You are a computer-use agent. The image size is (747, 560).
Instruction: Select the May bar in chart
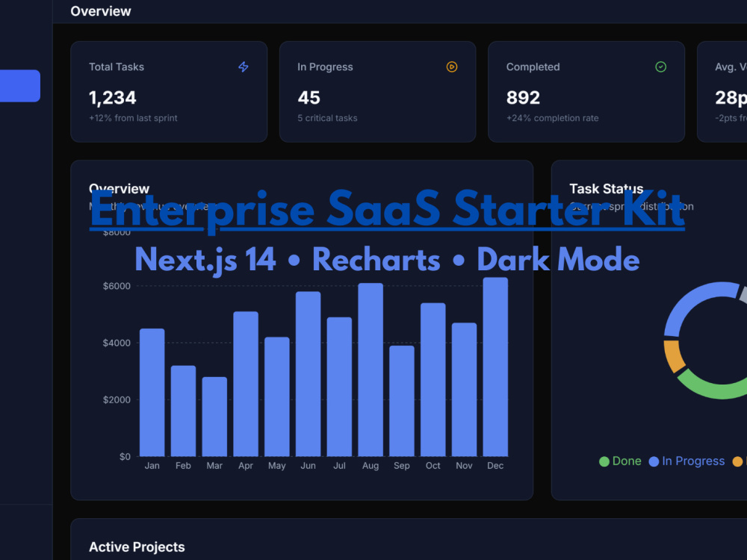click(277, 396)
